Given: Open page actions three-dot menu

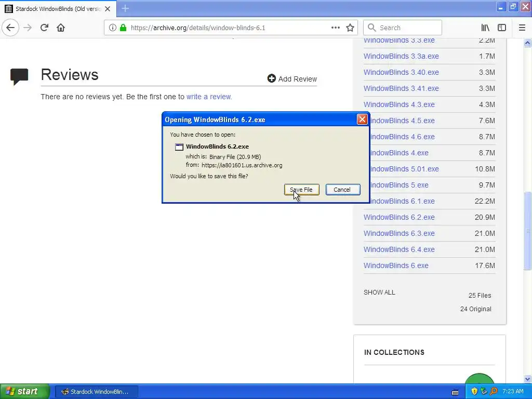Looking at the screenshot, I should click(x=335, y=28).
